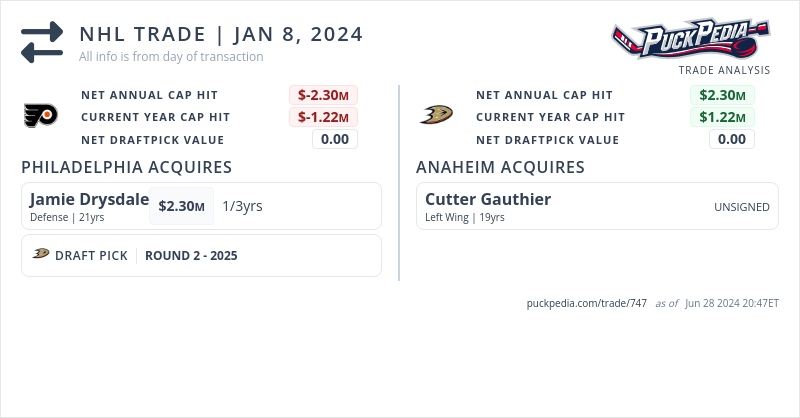Click the Anaheim Ducks team logo
The height and width of the screenshot is (418, 800).
click(436, 116)
